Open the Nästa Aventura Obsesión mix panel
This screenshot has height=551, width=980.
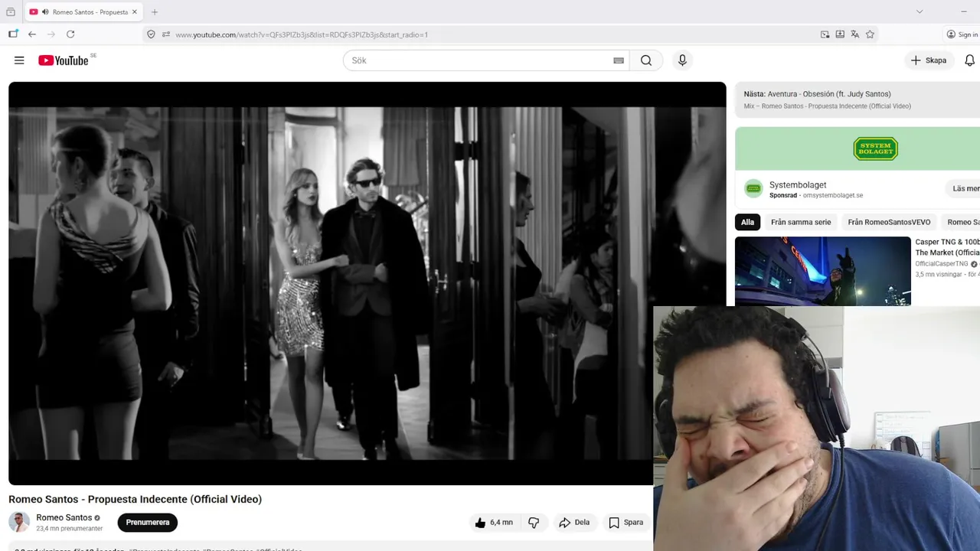(x=857, y=99)
